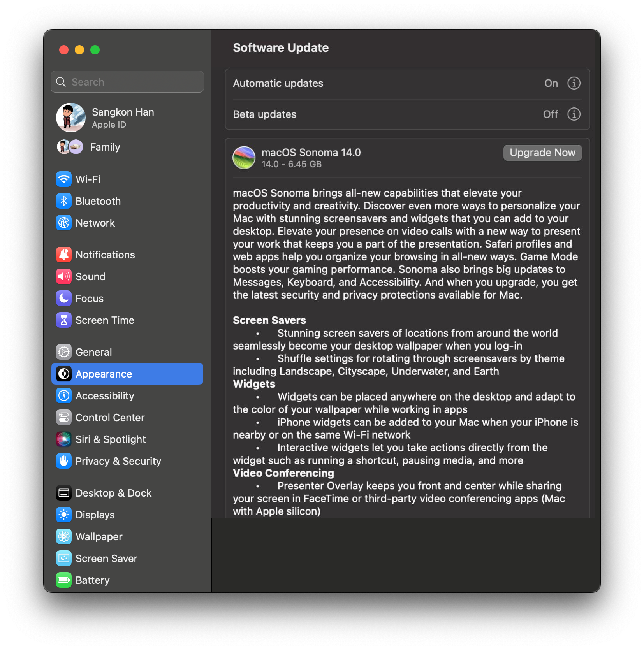This screenshot has height=650, width=644.
Task: Select Control Center label in sidebar
Action: (x=110, y=417)
